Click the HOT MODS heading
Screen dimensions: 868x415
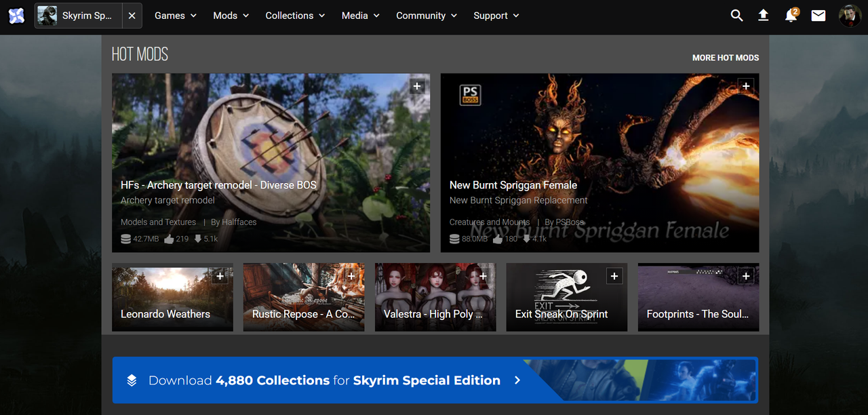[140, 54]
